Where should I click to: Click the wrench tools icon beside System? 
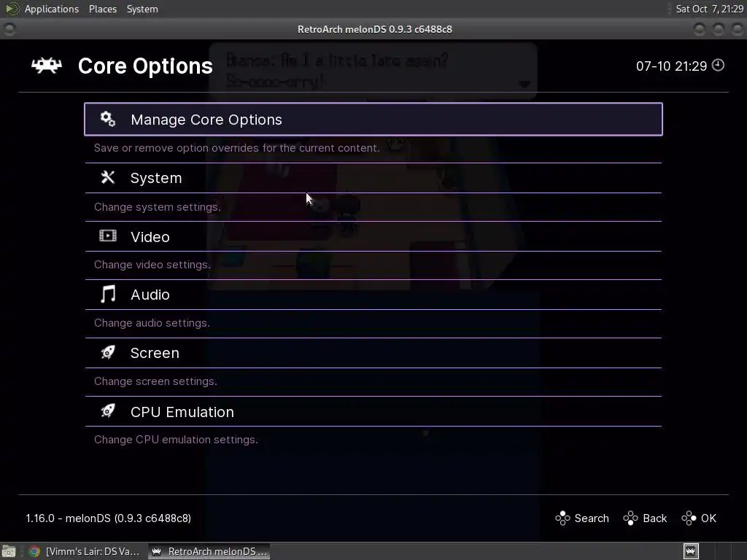tap(108, 178)
